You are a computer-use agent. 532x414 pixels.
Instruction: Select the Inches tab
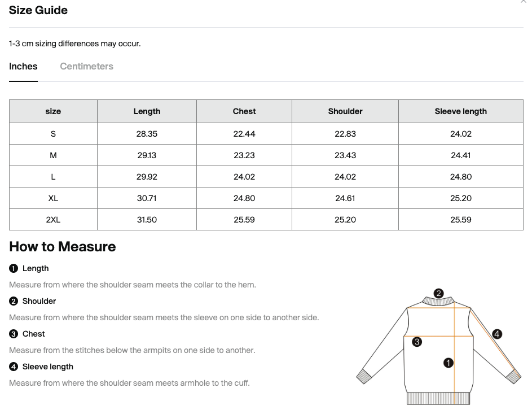23,66
